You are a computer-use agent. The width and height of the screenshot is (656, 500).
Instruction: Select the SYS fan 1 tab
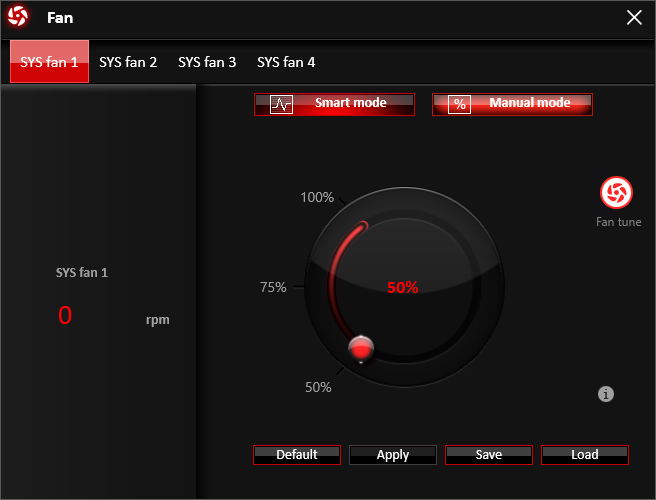(x=49, y=62)
